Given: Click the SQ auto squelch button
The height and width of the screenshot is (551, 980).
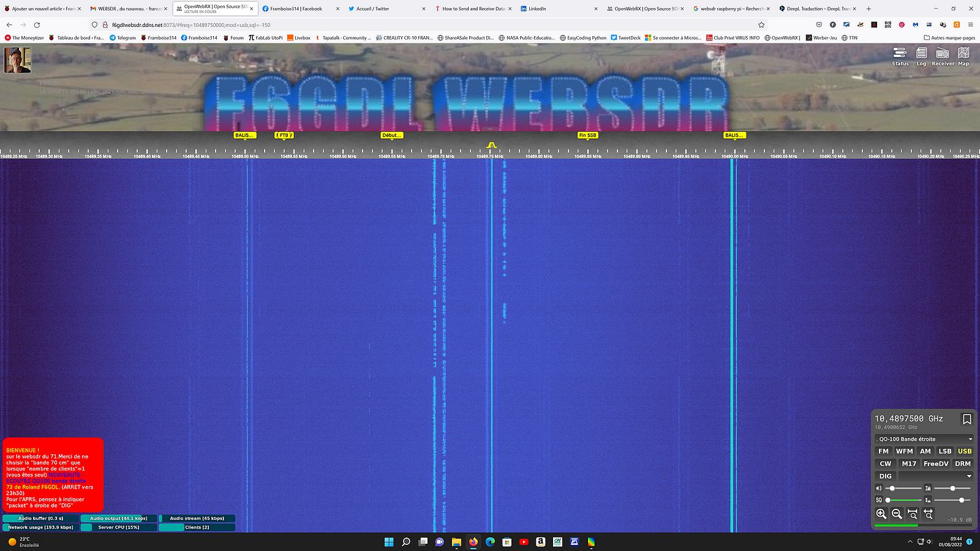Looking at the screenshot, I should tap(879, 500).
